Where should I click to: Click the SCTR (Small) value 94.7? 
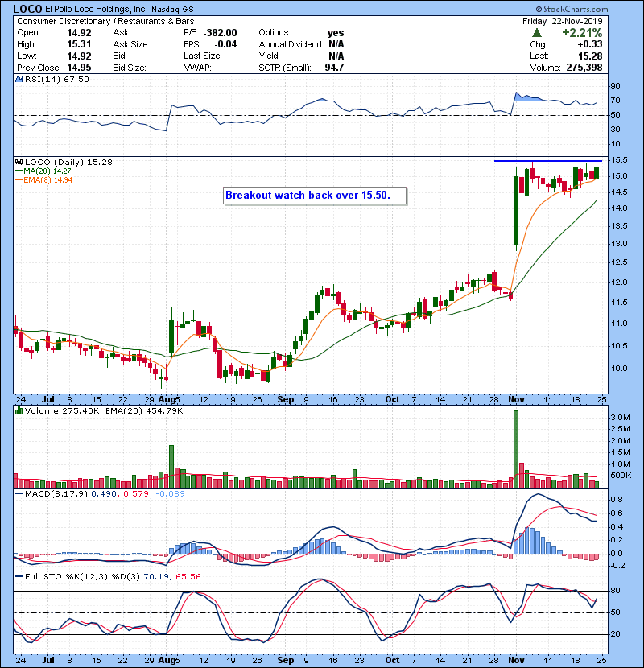pos(334,68)
